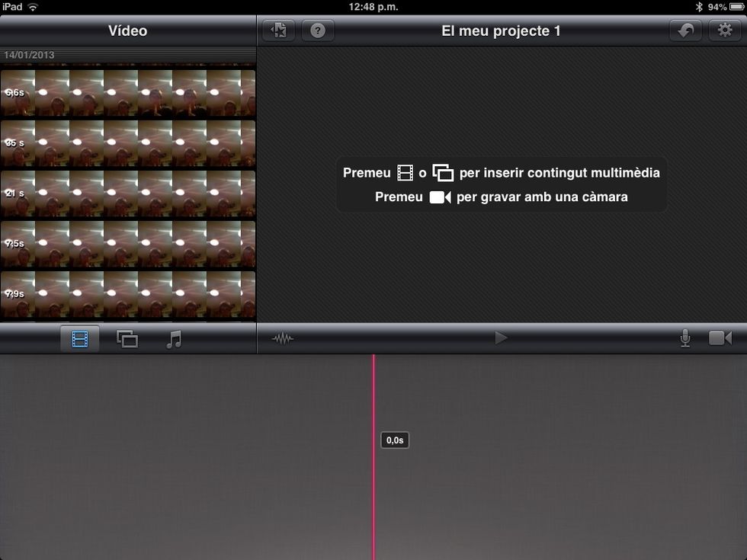Switch to the video clips browser tab
This screenshot has width=747, height=560.
tap(80, 338)
